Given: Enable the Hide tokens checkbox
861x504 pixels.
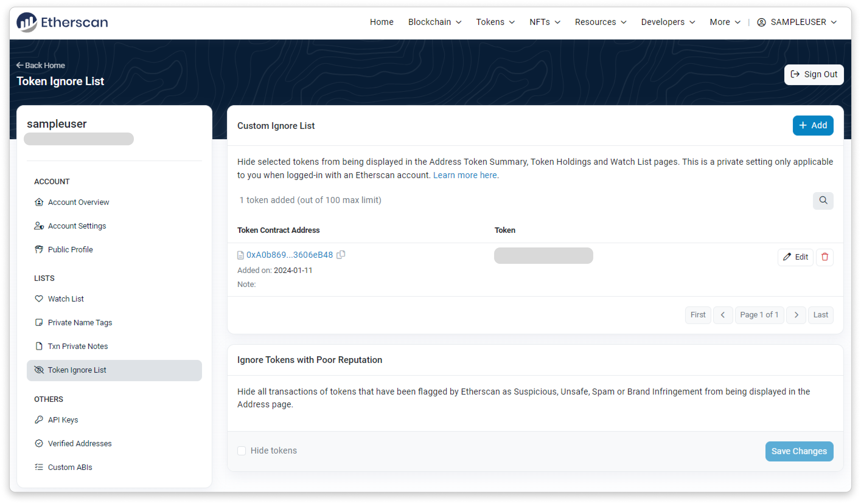Looking at the screenshot, I should tap(242, 451).
